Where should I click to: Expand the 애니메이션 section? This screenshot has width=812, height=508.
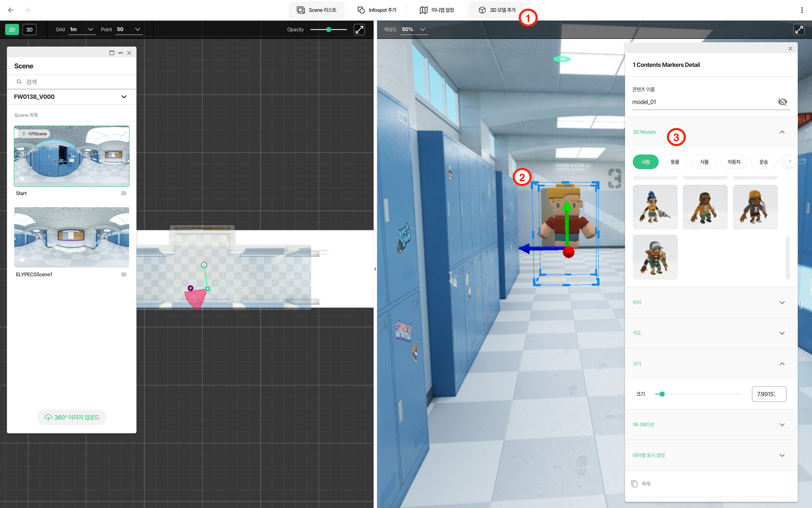[x=711, y=424]
